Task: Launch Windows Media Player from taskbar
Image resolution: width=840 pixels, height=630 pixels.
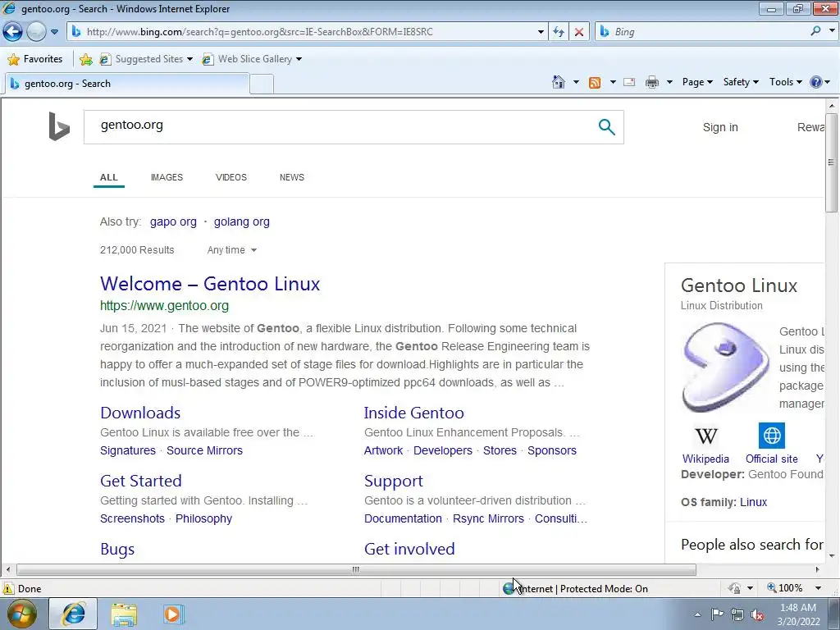Action: pyautogui.click(x=172, y=614)
